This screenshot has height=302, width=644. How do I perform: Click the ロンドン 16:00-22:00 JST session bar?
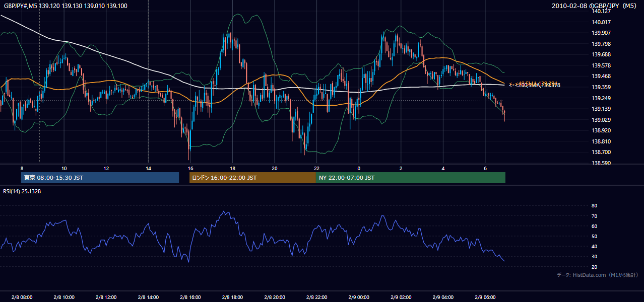(x=252, y=178)
